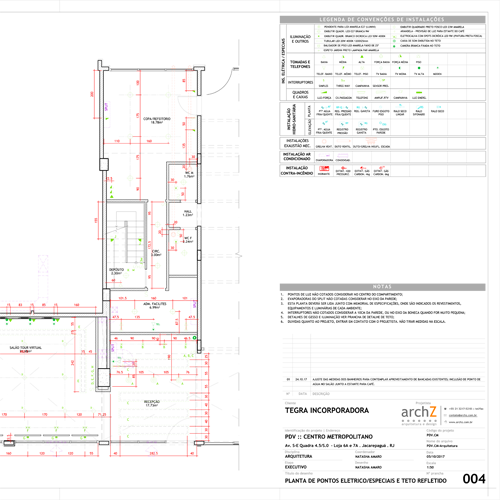Click the cyan Ralo Sifonado symbol
500x500 pixels.
(x=419, y=108)
